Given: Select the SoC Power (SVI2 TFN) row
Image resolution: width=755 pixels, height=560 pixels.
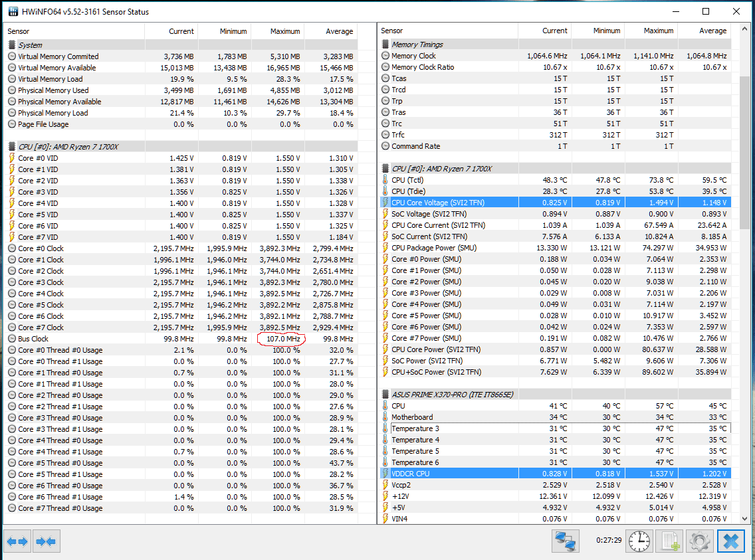Looking at the screenshot, I should tap(556, 361).
